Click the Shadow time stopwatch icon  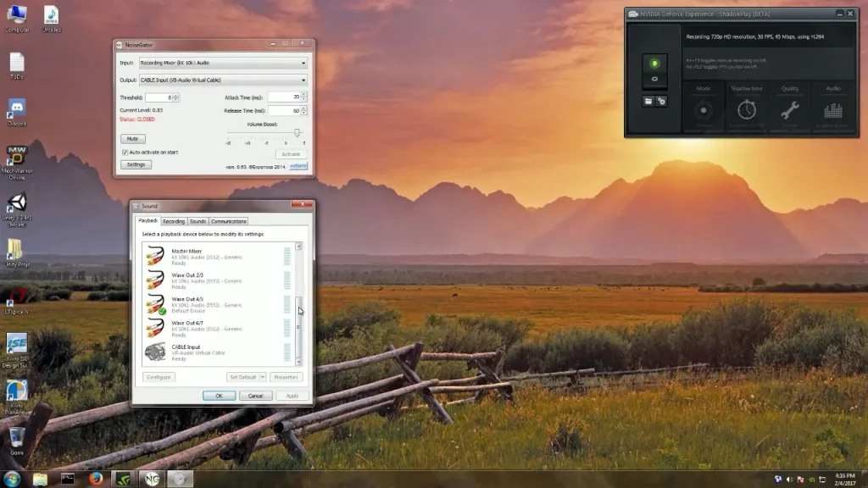[747, 110]
